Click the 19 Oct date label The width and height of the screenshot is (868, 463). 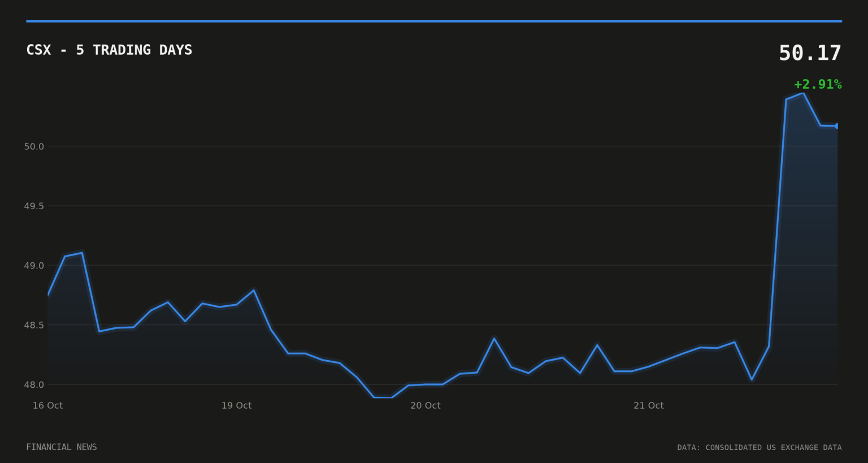(236, 405)
